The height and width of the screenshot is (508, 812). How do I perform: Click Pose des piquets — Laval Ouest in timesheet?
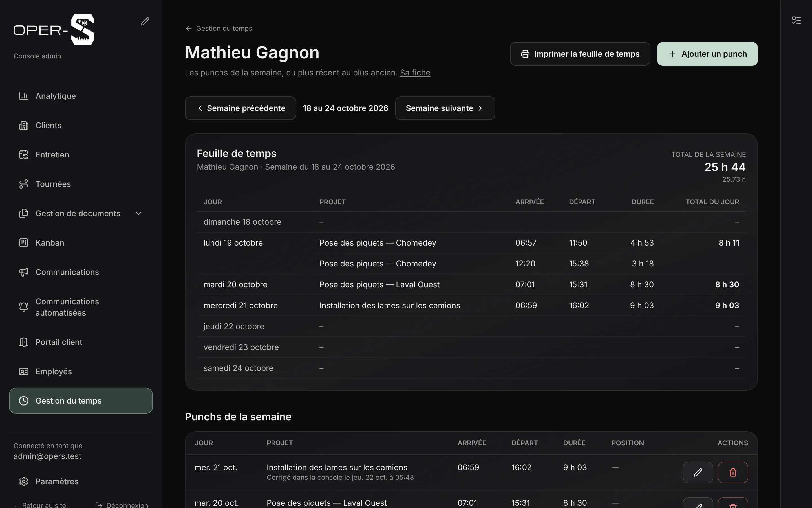[379, 284]
